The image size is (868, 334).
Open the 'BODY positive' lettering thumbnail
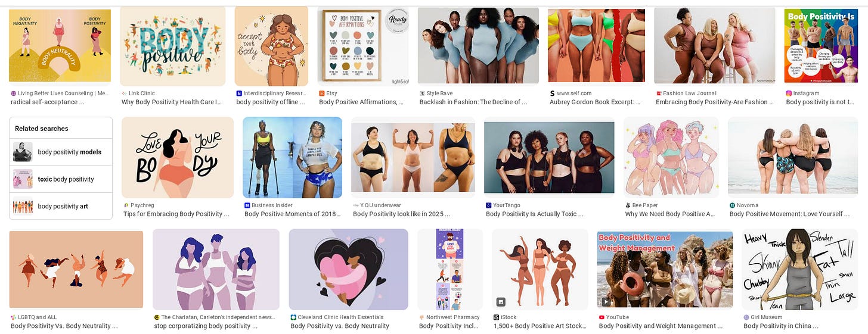pyautogui.click(x=173, y=46)
